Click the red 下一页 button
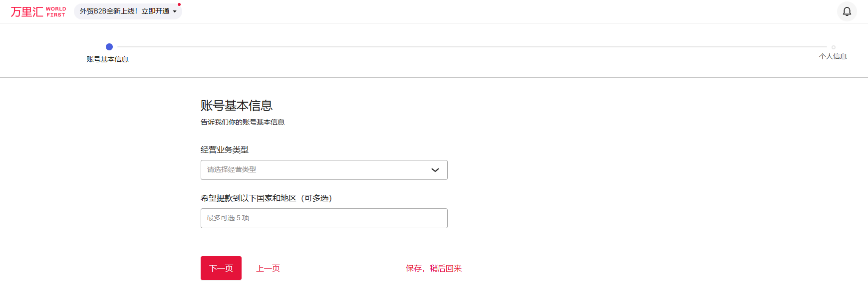Screen dimensions: 868x295 click(x=221, y=268)
